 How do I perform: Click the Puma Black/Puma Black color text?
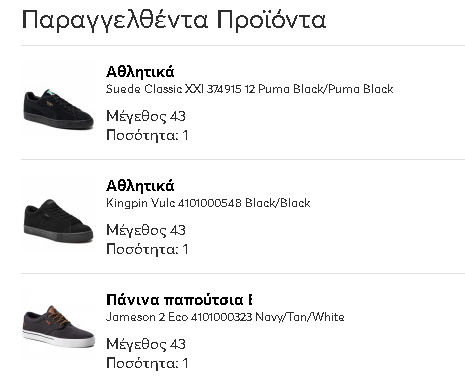click(x=326, y=89)
